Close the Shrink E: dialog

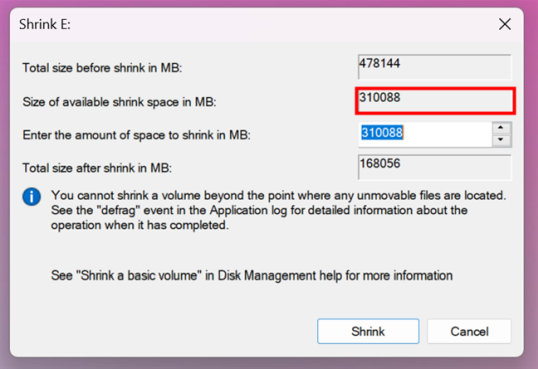point(505,24)
